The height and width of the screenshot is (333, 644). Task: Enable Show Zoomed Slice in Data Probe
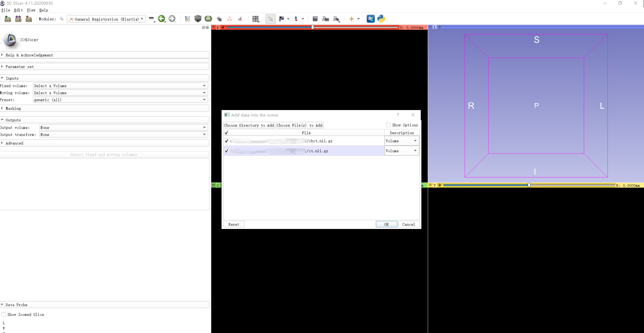tap(4, 314)
